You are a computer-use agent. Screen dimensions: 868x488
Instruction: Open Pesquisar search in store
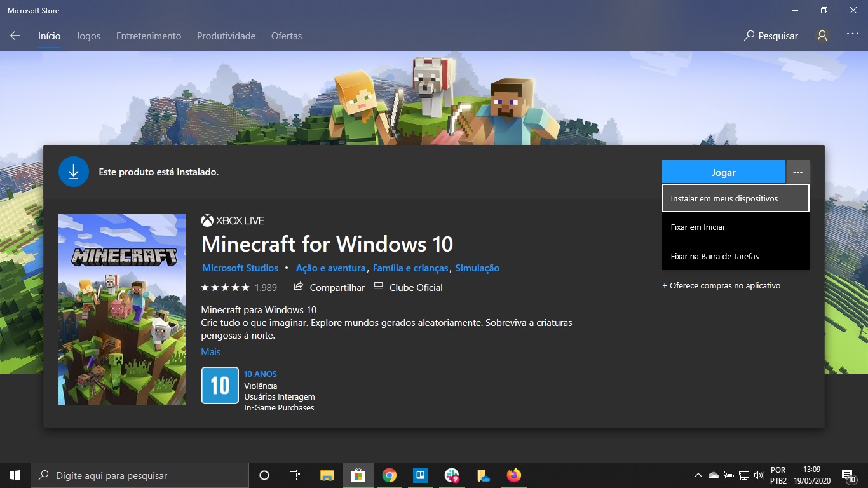point(771,36)
